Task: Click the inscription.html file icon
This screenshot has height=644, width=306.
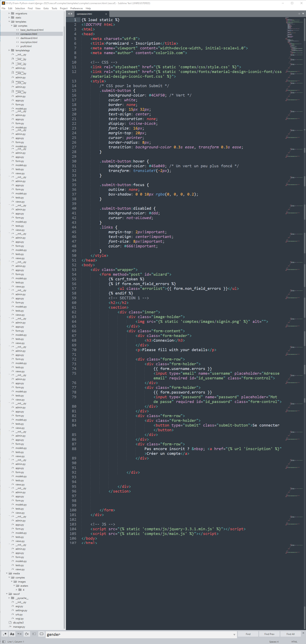Action: (17, 42)
